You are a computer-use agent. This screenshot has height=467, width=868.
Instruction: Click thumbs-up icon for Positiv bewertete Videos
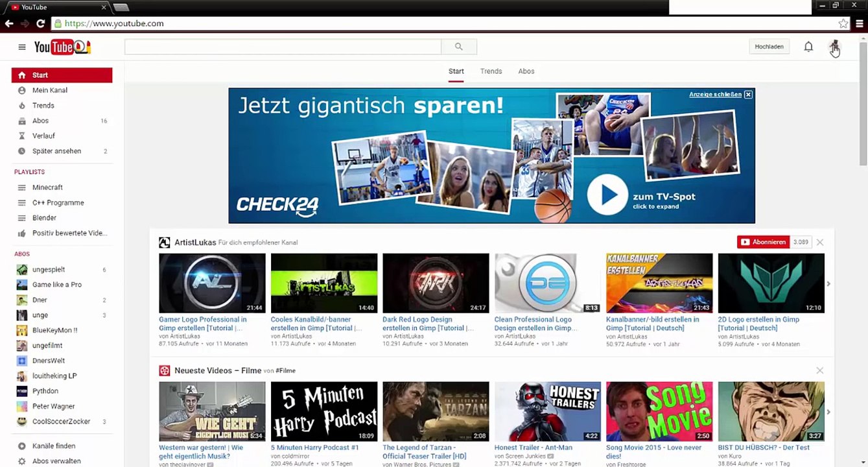tap(22, 233)
